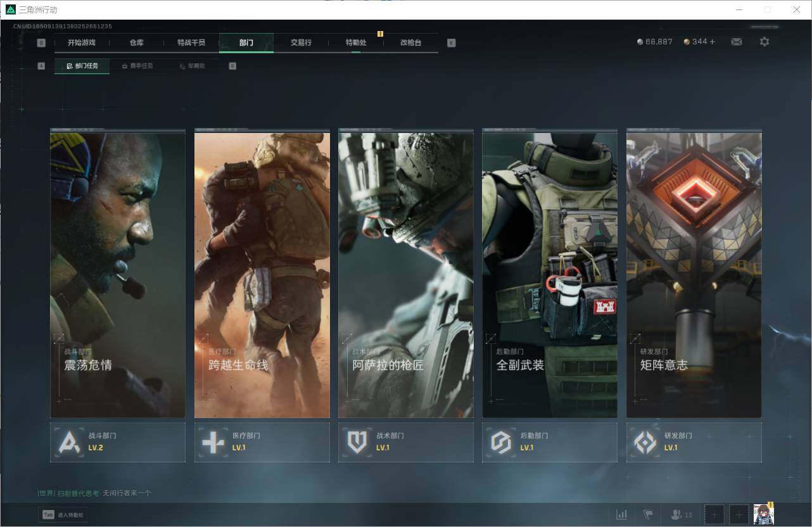The width and height of the screenshot is (812, 527).
Task: Click the 战术部门 LV.1 panel
Action: click(x=406, y=442)
